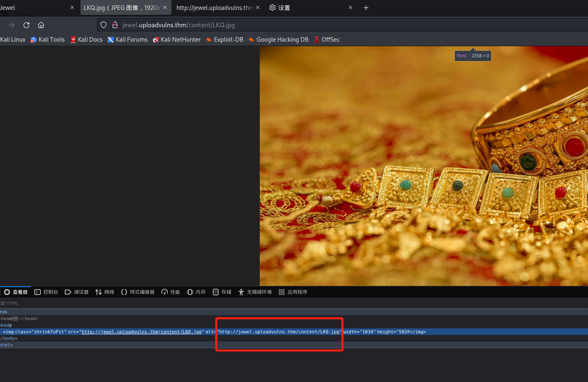Click the Home button in toolbar

tap(41, 25)
